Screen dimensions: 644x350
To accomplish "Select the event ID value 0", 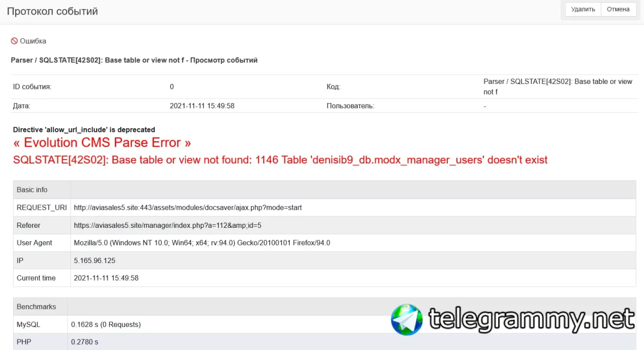I will click(172, 87).
